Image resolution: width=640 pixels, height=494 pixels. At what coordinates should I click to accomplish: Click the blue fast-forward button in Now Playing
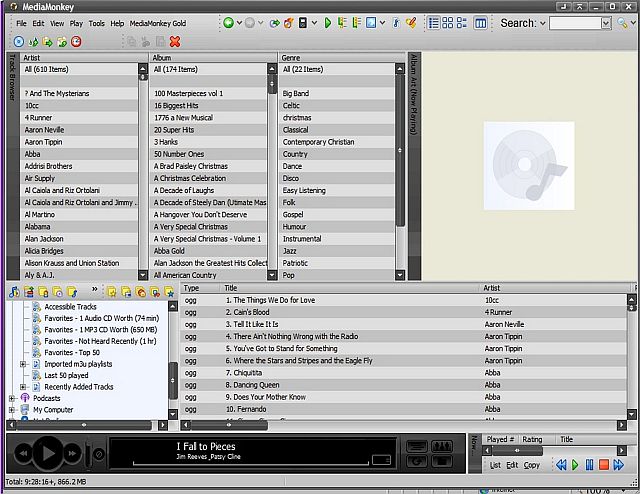(618, 465)
